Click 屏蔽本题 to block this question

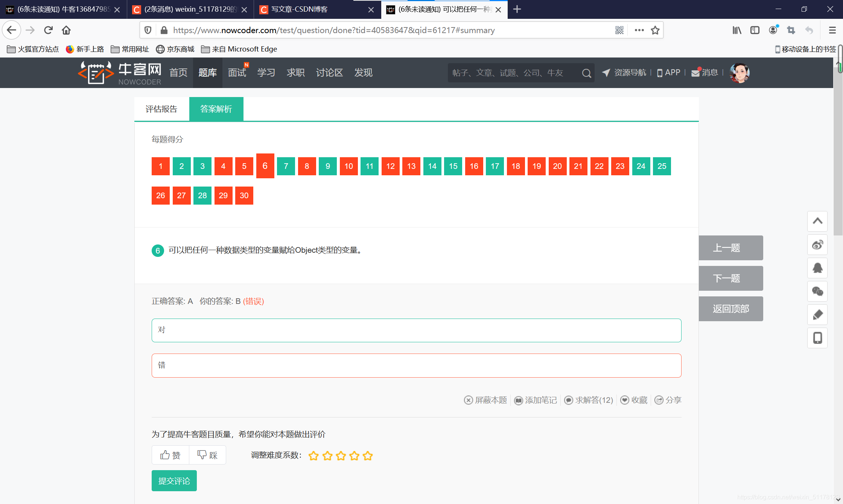[485, 400]
